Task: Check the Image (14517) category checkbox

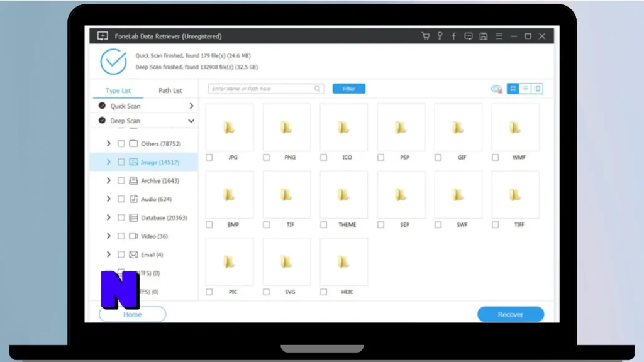Action: [x=121, y=162]
